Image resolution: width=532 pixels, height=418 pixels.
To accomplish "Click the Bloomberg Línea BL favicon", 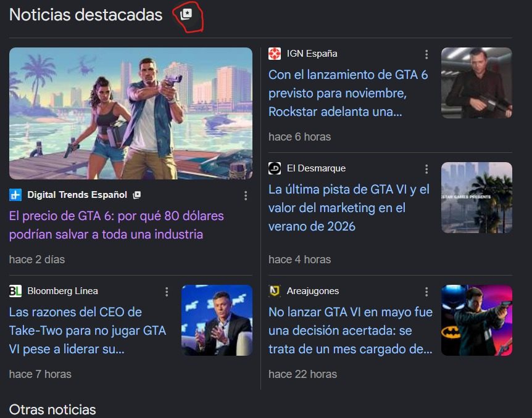I will pyautogui.click(x=15, y=291).
